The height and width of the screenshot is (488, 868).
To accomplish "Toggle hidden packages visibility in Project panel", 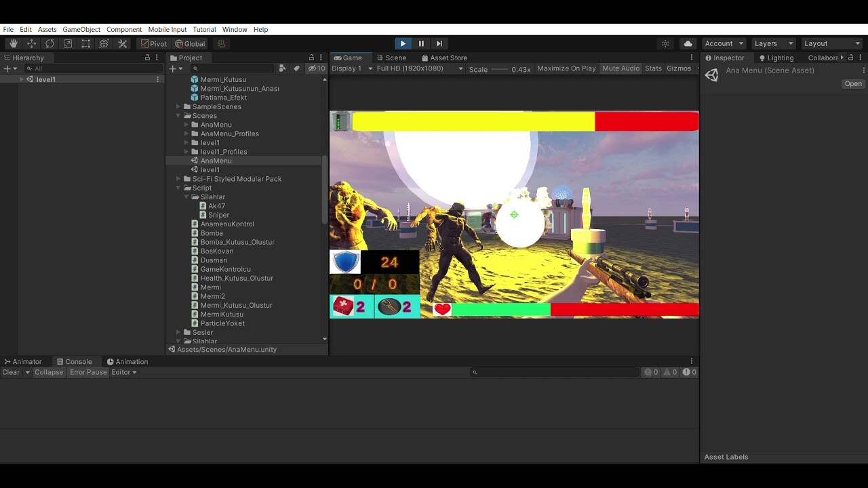I will 316,68.
